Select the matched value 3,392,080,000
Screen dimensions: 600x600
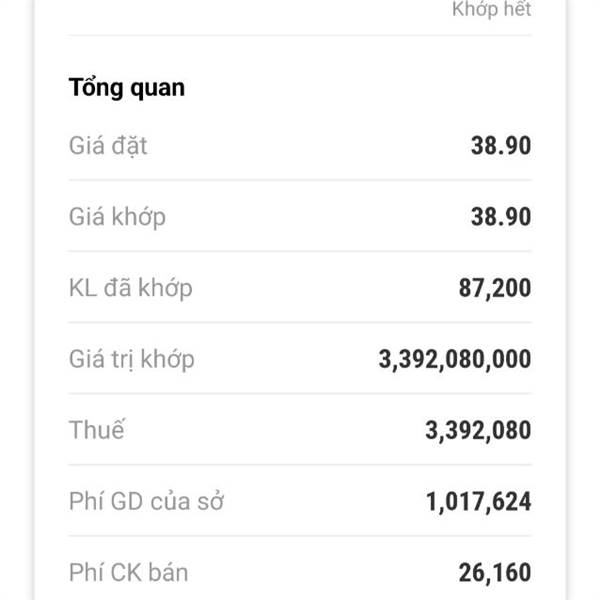[455, 359]
